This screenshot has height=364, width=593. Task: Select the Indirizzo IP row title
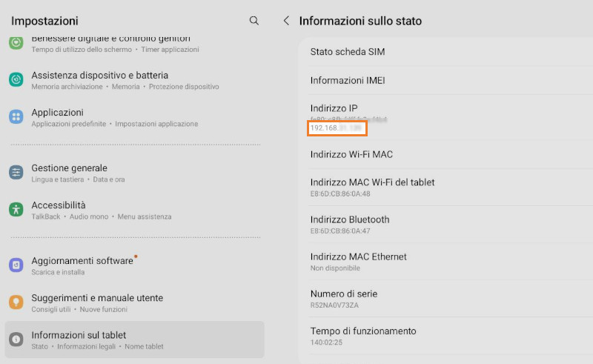[x=334, y=108]
